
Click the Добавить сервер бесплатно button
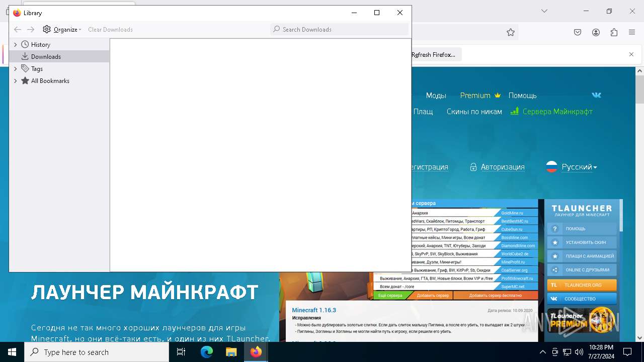[495, 296]
